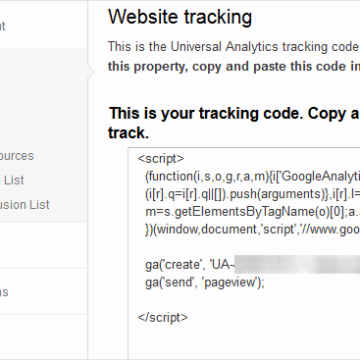Place cursor on the opening <script> tag line
Viewport: 360px width, 360px height.
[x=161, y=159]
